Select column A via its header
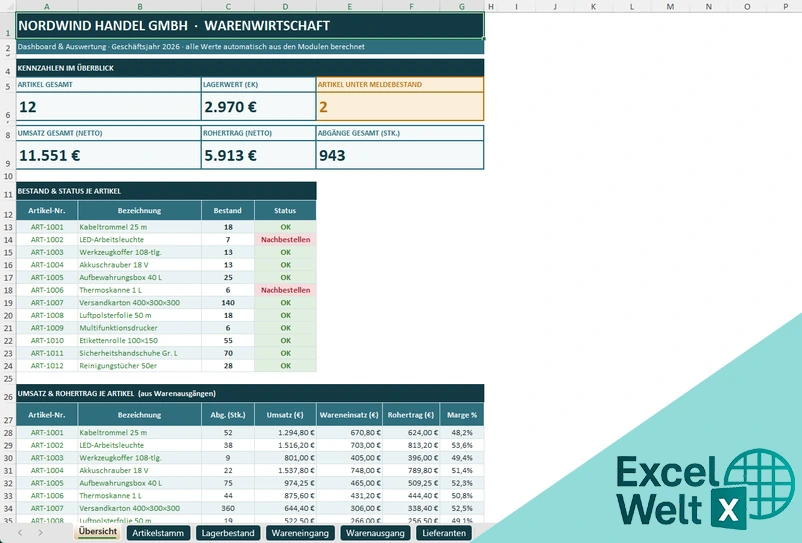Screen dimensions: 802x543 tap(47, 6)
